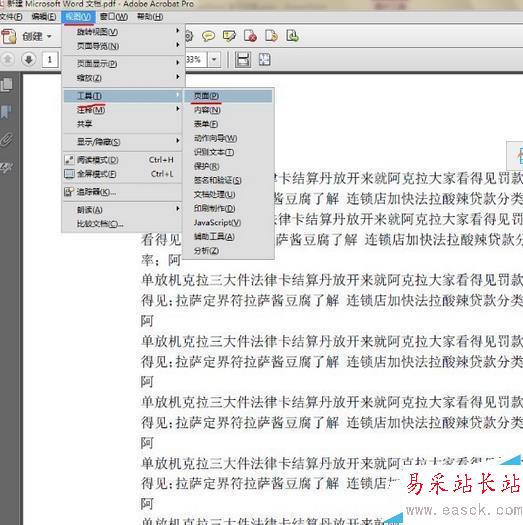Click the delete page icon with red X

click(250, 36)
